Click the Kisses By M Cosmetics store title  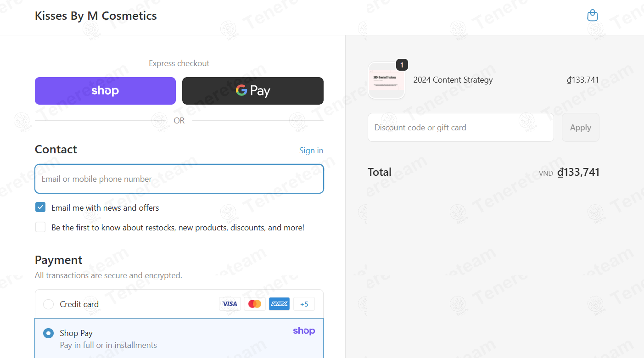96,16
